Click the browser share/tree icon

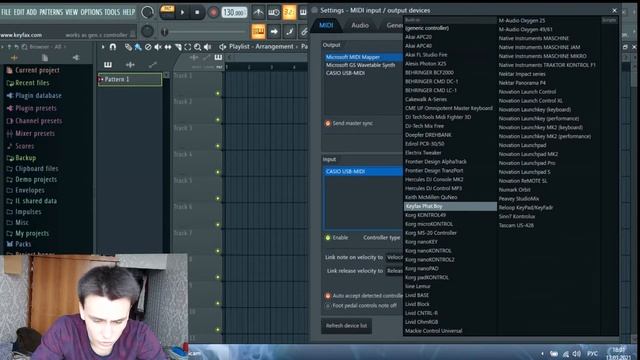point(76,58)
